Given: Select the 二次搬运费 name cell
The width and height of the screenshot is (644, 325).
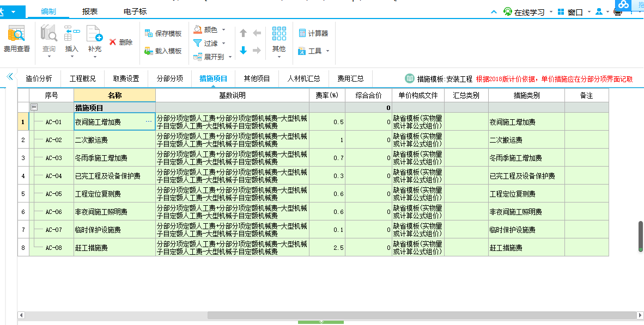Looking at the screenshot, I should click(x=114, y=140).
